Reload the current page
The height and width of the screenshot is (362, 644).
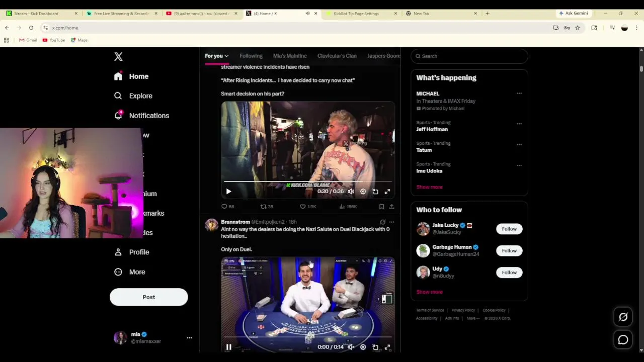click(x=31, y=28)
